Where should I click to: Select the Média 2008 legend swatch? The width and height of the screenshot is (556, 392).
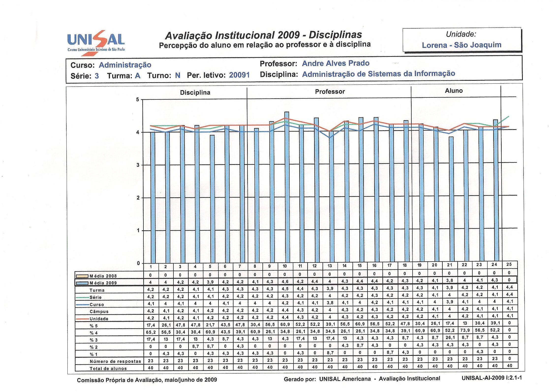[x=82, y=276]
